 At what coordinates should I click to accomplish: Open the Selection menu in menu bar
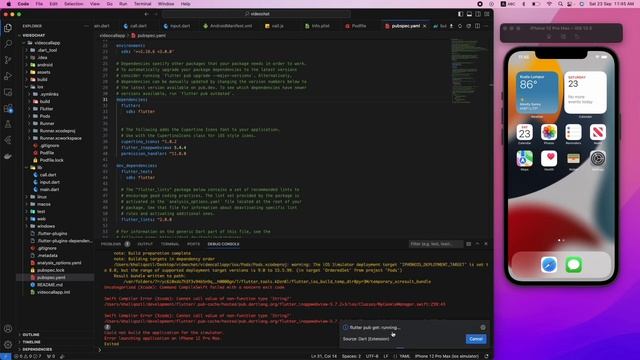73,4
